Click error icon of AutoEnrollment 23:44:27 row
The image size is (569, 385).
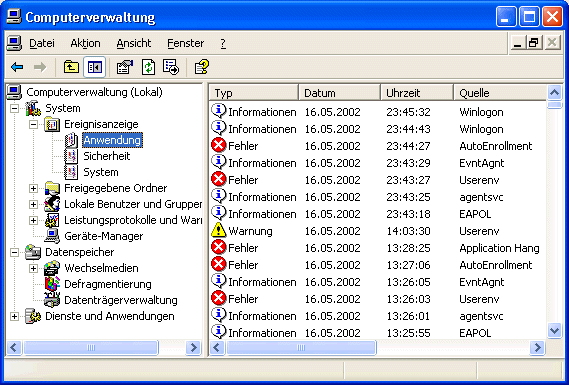tap(218, 146)
